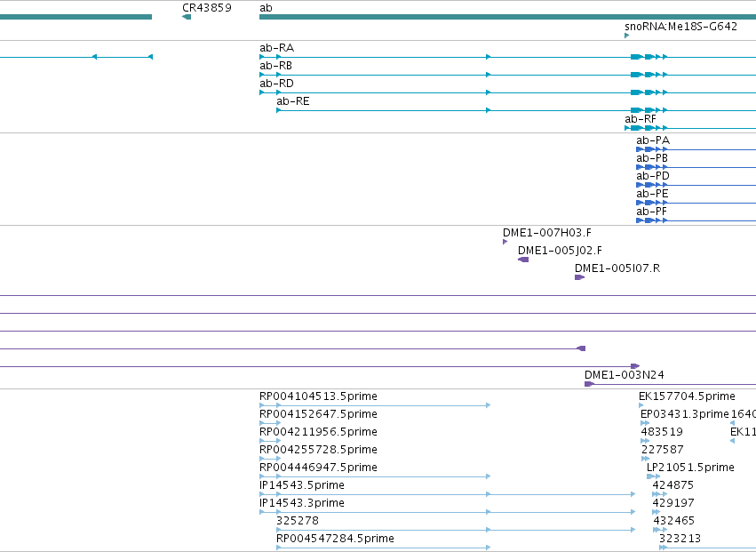Click the DME1-003N24 label
This screenshot has width=756, height=552.
tap(625, 375)
